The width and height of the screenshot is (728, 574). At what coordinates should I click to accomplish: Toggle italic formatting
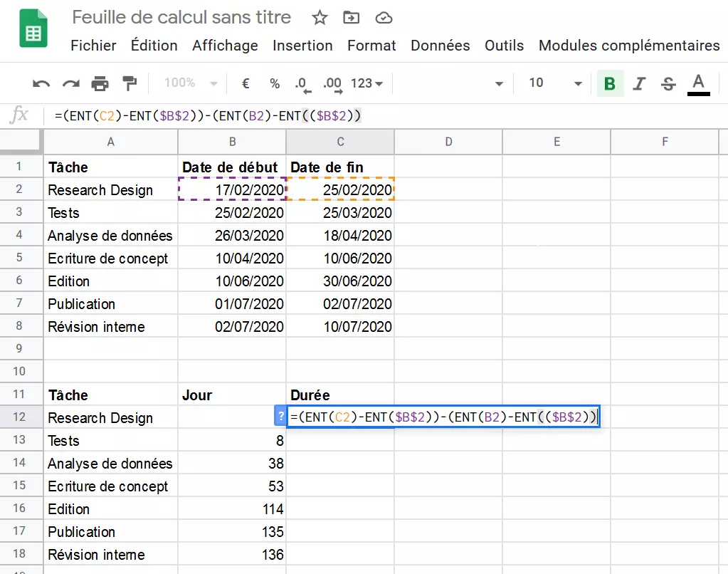pyautogui.click(x=639, y=83)
